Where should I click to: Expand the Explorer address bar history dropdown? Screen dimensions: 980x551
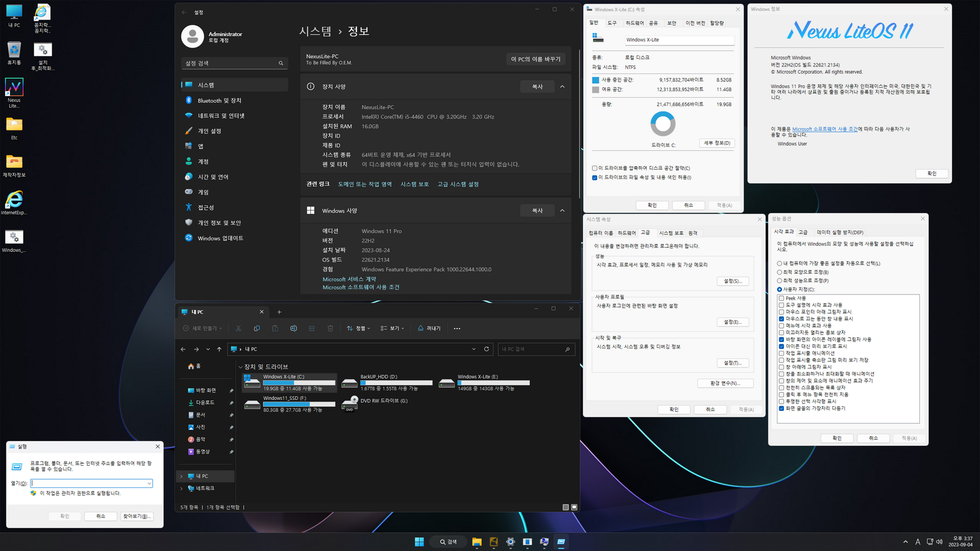(x=474, y=349)
